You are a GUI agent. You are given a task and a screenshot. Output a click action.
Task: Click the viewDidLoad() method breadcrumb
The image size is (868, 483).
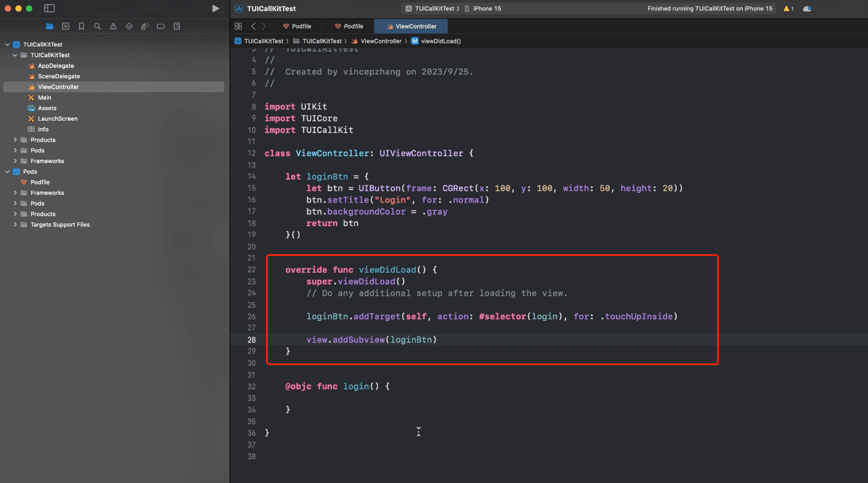click(x=440, y=41)
